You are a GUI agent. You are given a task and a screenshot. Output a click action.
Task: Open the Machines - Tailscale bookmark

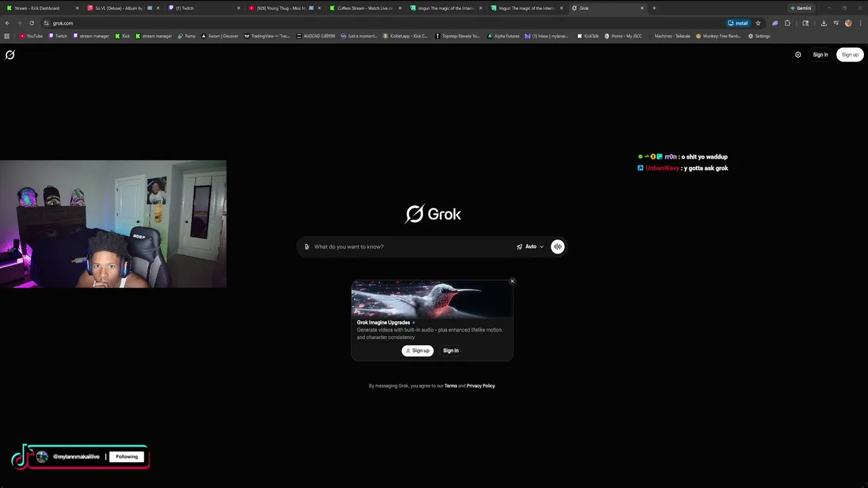[x=669, y=36]
